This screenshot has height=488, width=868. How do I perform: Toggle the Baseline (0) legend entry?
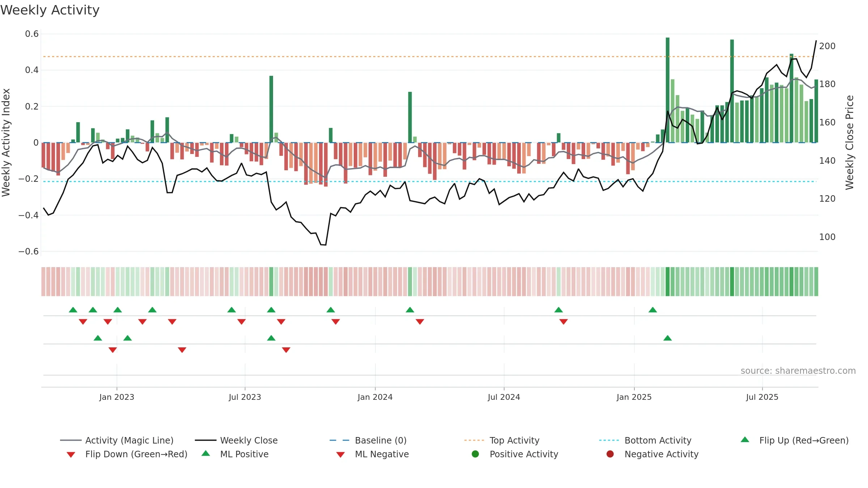(368, 440)
